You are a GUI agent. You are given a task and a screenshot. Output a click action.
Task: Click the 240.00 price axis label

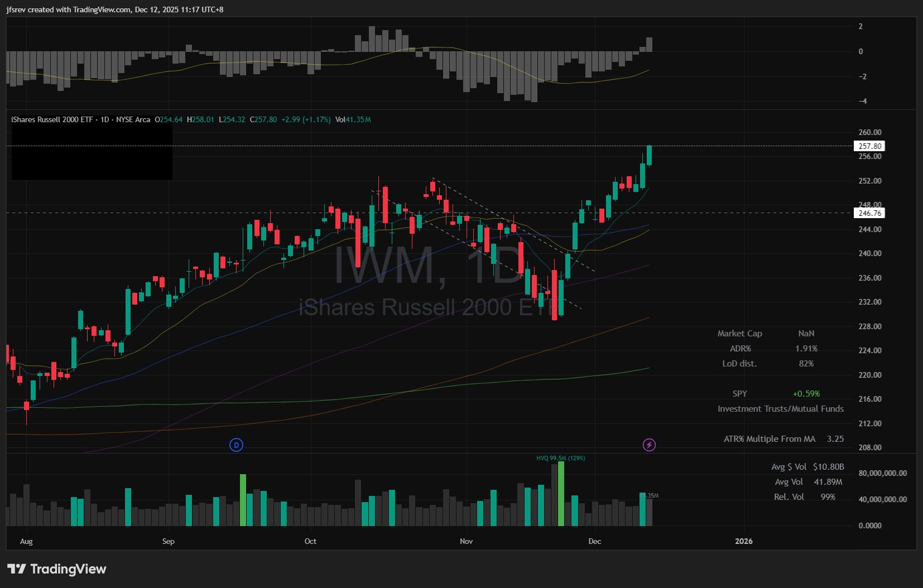click(869, 253)
